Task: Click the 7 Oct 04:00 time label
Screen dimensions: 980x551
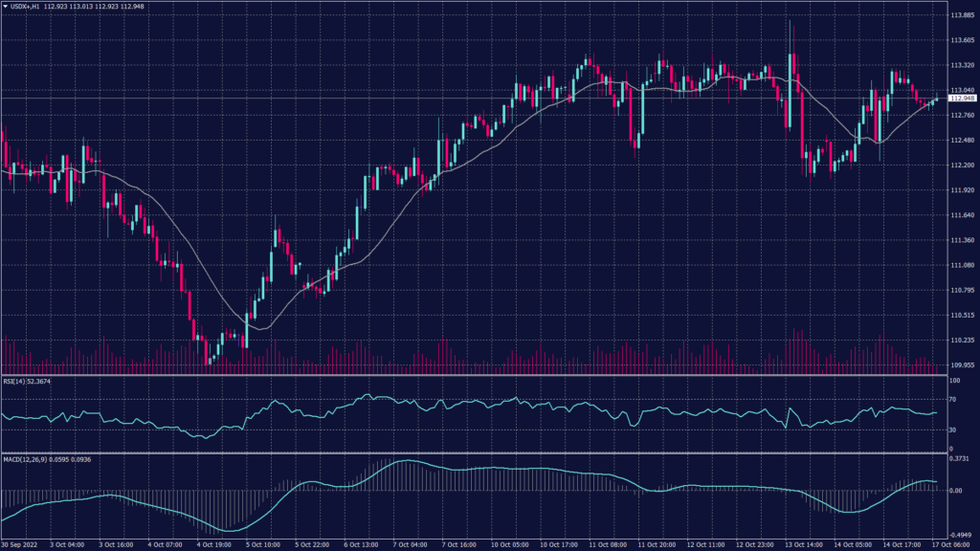Action: pos(409,544)
